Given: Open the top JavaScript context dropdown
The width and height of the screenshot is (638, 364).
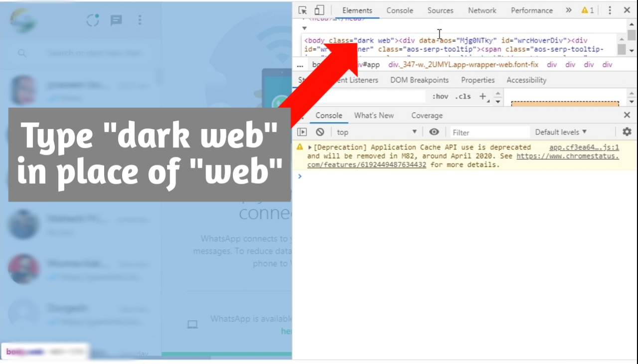Looking at the screenshot, I should (x=377, y=132).
